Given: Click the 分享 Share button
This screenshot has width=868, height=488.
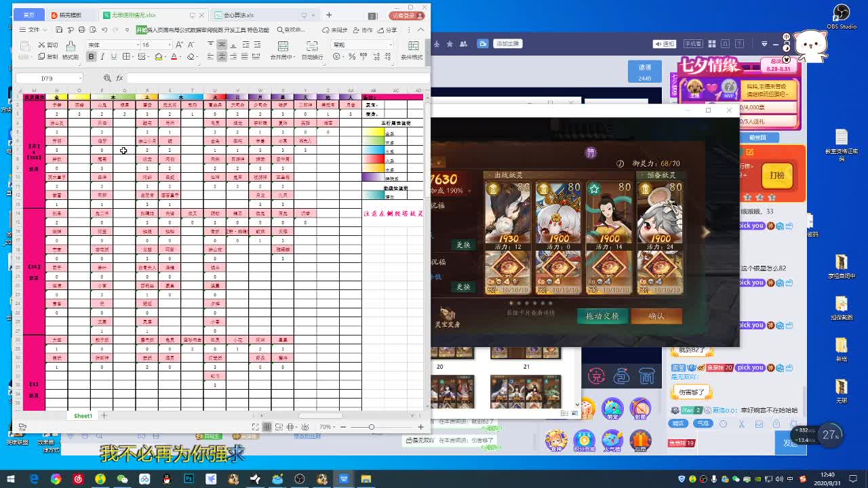Looking at the screenshot, I should (387, 30).
